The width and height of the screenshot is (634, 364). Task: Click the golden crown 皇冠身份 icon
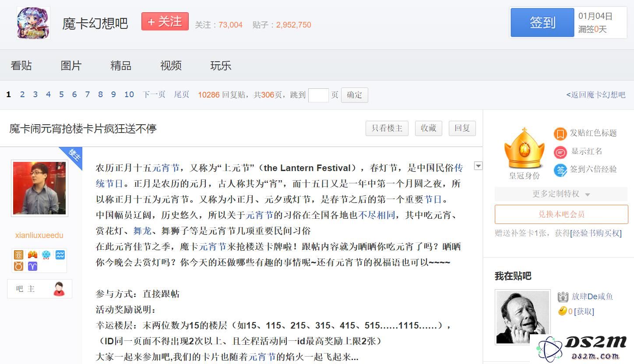click(x=525, y=149)
